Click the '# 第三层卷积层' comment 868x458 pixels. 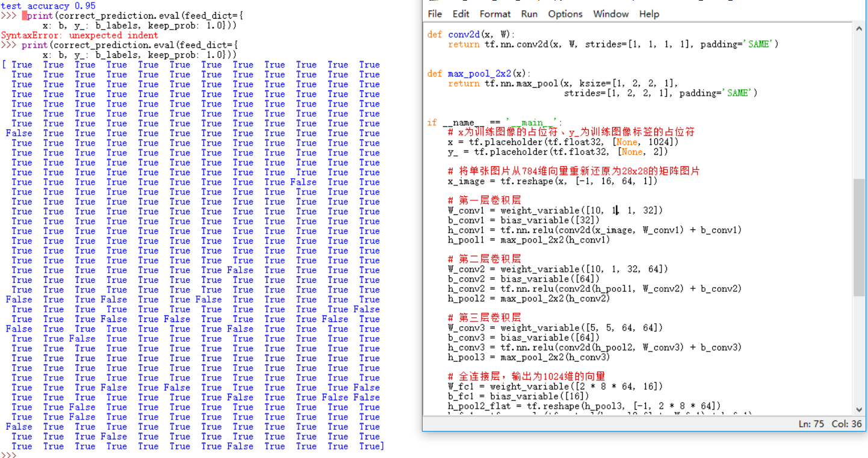485,318
